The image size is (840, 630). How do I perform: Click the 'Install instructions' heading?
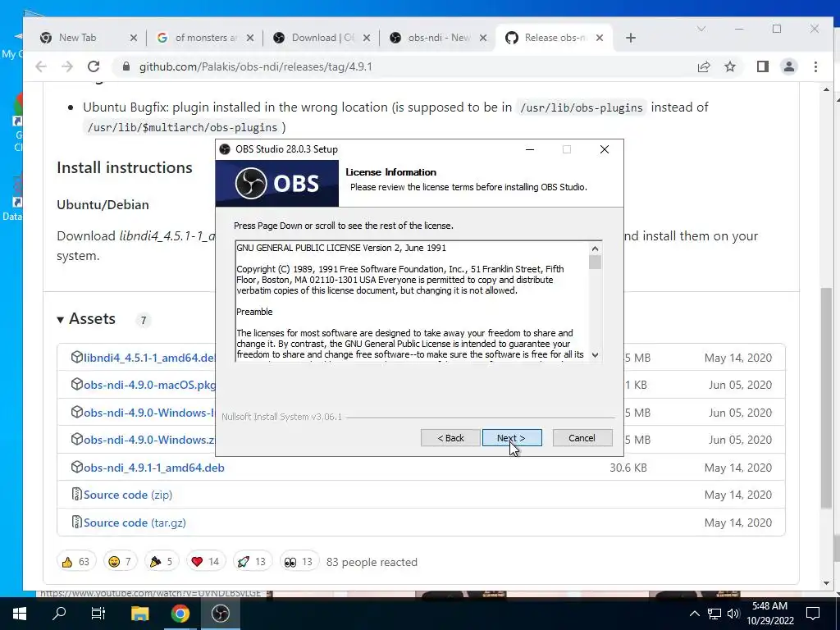click(125, 167)
